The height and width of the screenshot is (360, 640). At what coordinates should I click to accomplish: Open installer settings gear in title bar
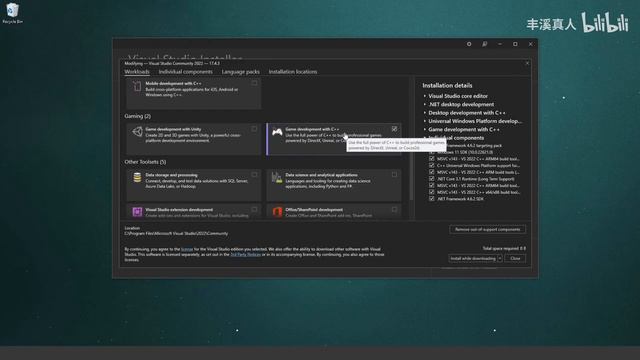point(469,44)
